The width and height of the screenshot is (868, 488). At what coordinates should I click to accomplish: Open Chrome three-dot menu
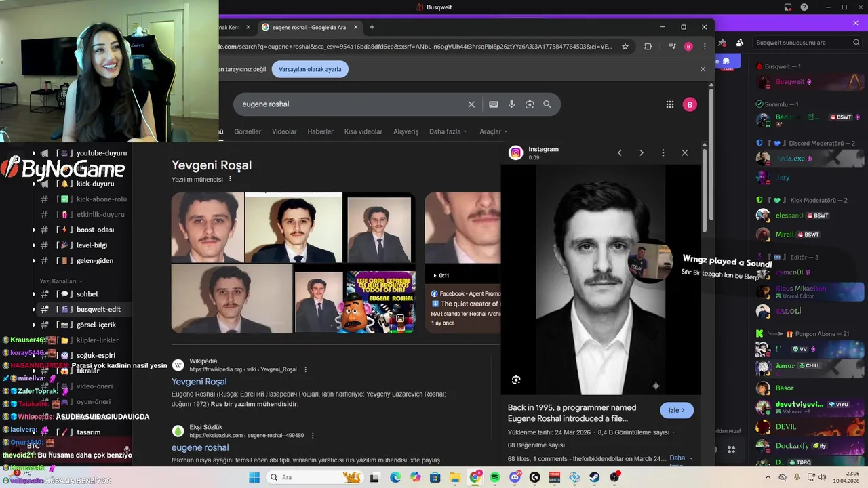705,47
